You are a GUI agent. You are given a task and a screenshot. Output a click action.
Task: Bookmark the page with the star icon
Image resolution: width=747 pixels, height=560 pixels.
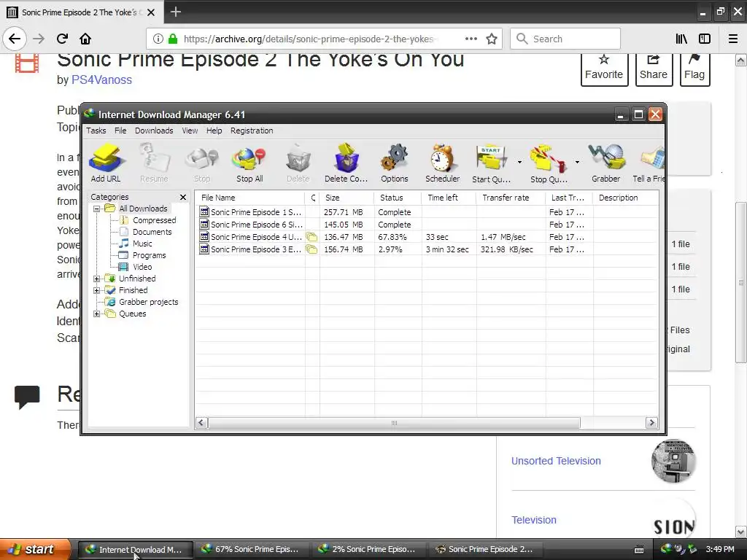(492, 39)
